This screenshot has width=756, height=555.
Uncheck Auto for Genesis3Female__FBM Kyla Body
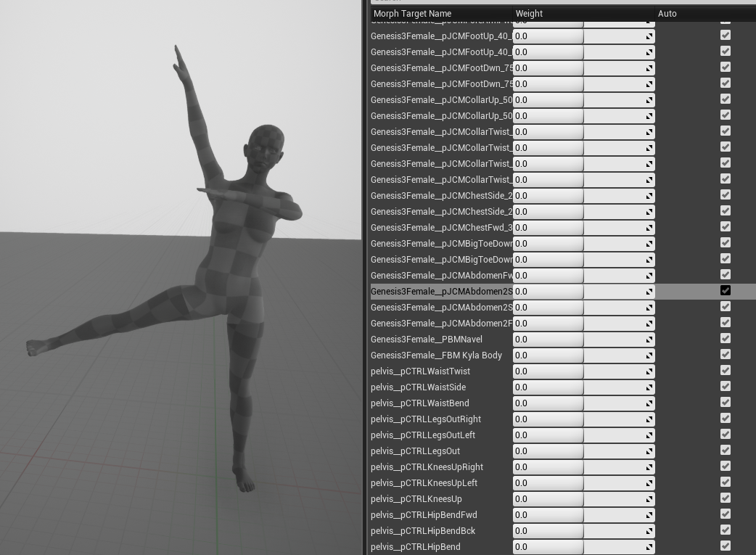pos(725,354)
